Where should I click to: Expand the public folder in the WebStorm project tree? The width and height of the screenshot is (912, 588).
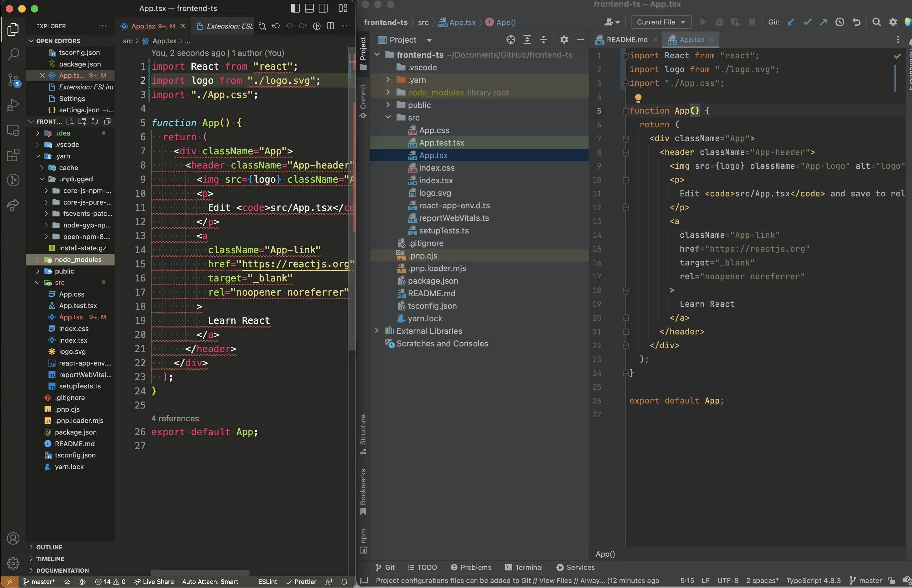coord(388,104)
